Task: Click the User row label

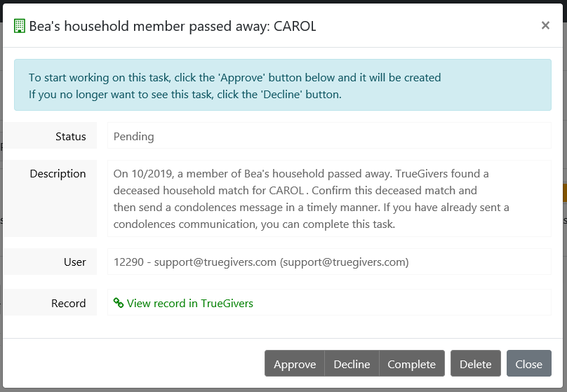Action: click(x=74, y=262)
